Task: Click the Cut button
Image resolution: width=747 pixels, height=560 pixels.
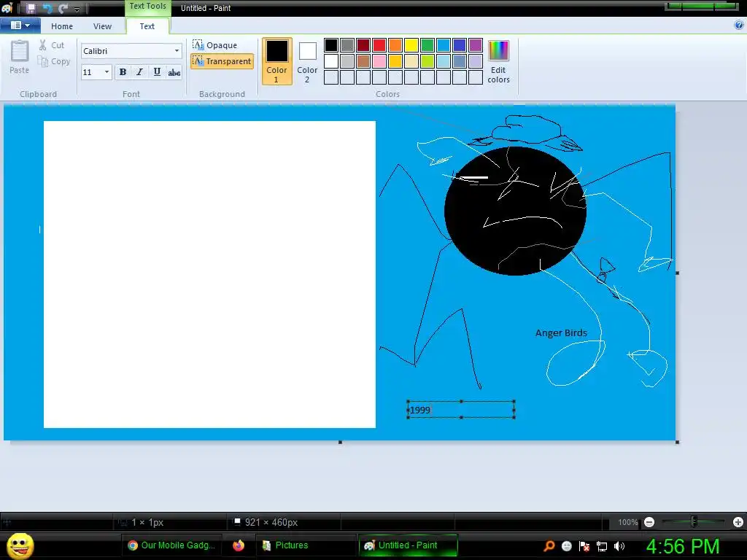Action: [52, 45]
